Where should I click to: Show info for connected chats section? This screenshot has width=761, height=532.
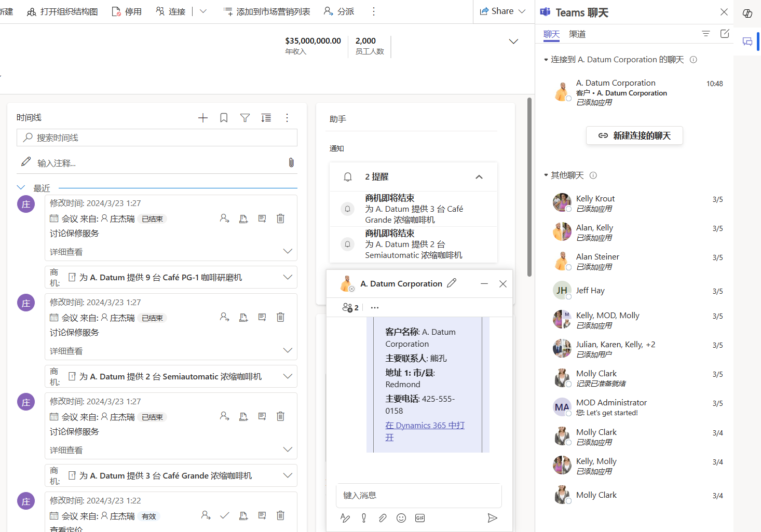tap(693, 60)
